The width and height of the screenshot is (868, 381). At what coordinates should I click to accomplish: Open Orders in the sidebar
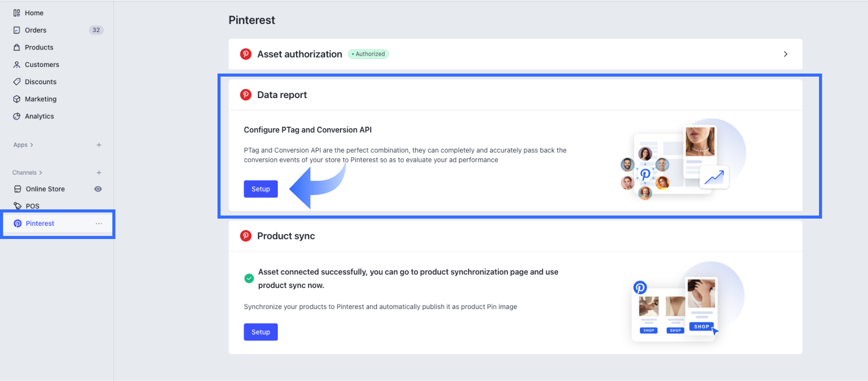point(36,30)
